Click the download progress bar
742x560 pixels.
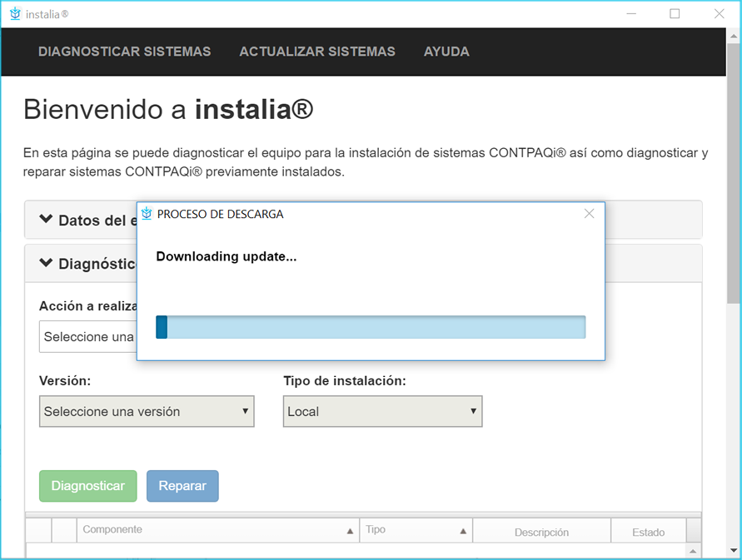coord(371,327)
